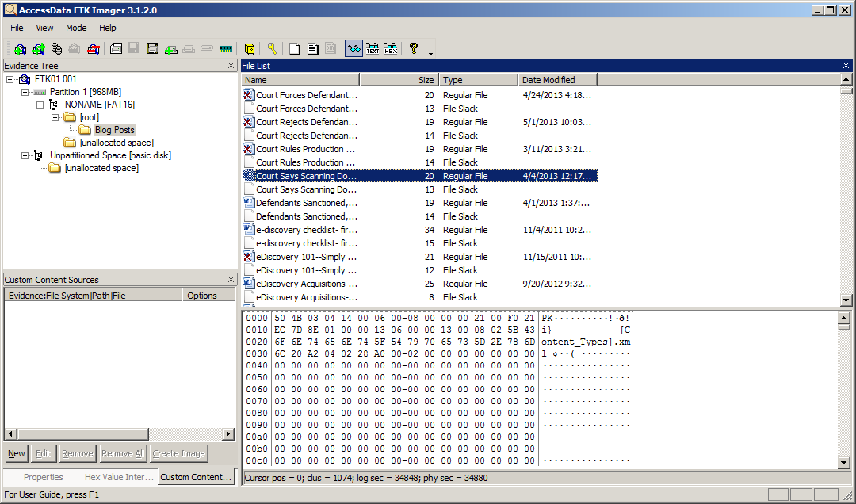Open the File menu
Image resolution: width=856 pixels, height=504 pixels.
coord(17,28)
